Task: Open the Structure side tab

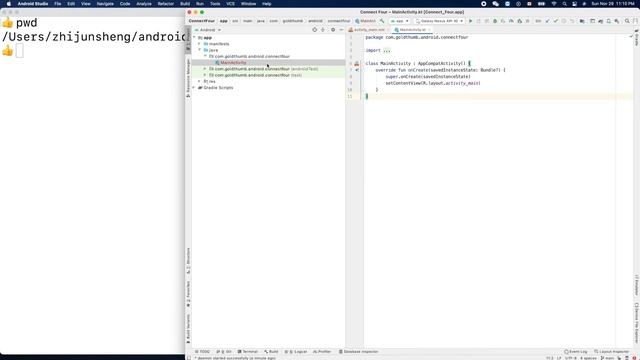Action: tap(188, 260)
